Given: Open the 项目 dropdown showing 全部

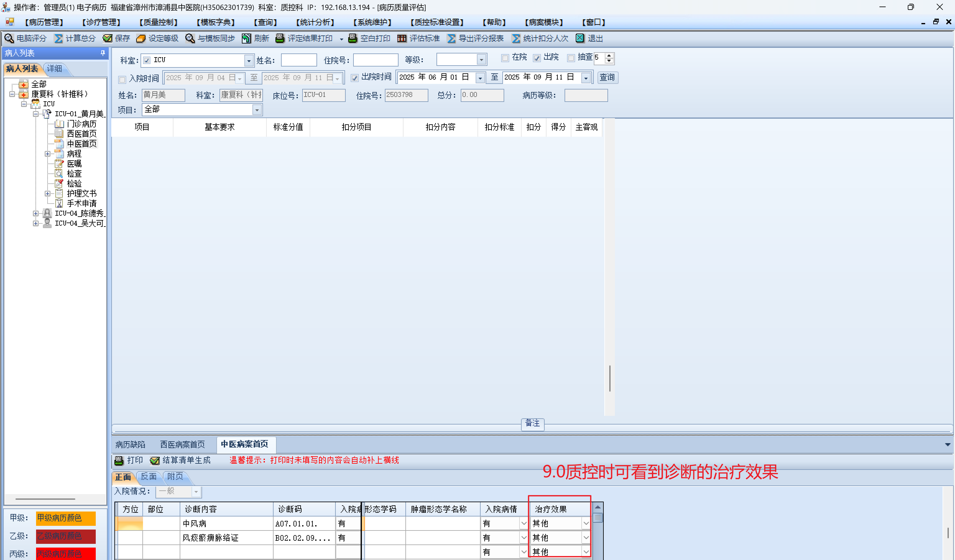Looking at the screenshot, I should (257, 110).
